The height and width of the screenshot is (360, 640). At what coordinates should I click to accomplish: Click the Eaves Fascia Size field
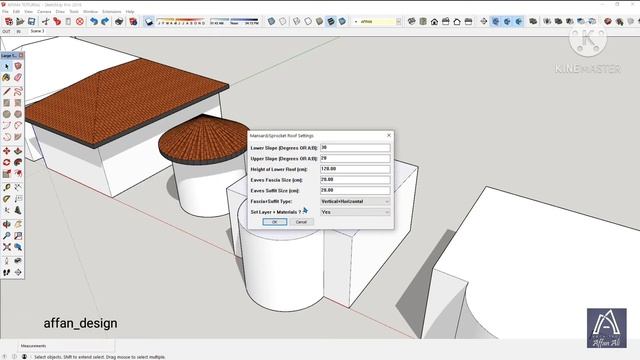point(355,180)
